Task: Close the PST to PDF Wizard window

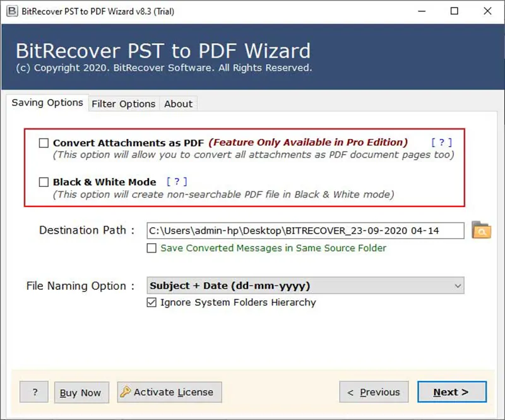Action: pyautogui.click(x=487, y=11)
